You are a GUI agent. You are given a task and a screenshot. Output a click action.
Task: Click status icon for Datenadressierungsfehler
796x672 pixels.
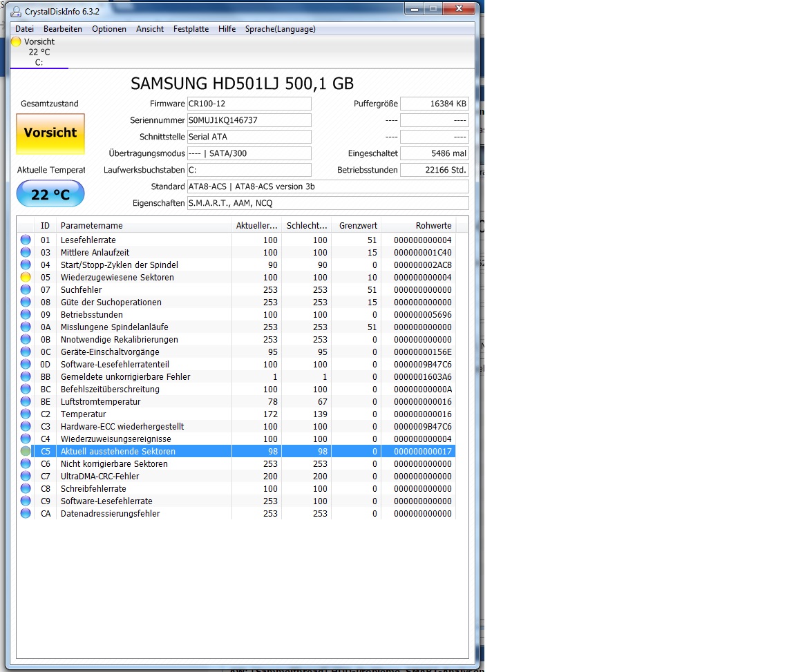(x=26, y=513)
